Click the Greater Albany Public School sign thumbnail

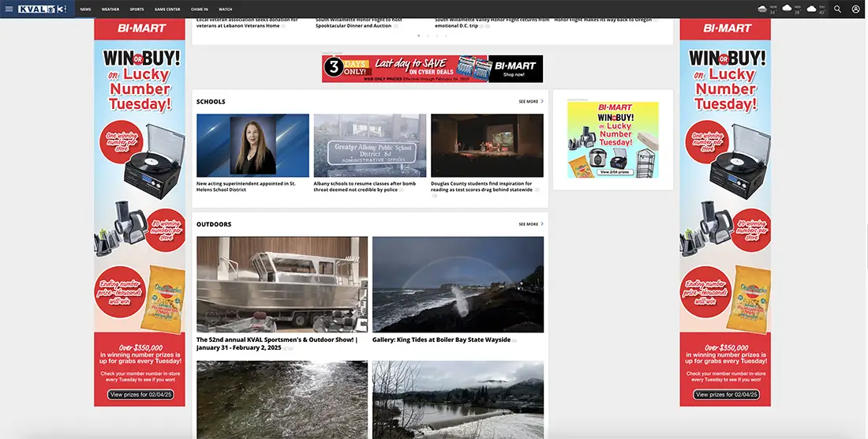[x=370, y=145]
